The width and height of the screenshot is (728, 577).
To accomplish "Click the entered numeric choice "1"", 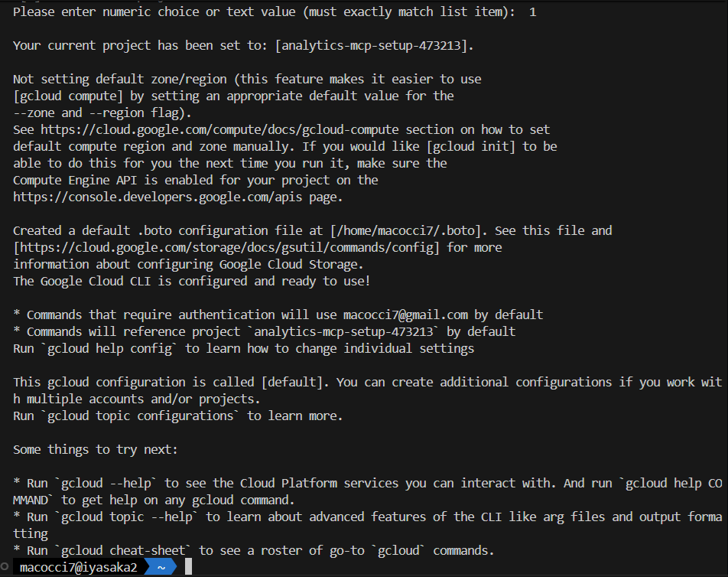I will tap(532, 12).
